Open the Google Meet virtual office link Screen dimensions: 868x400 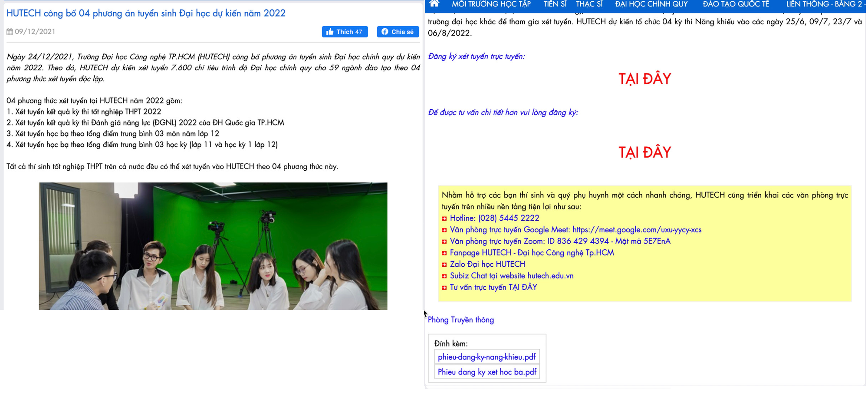(x=575, y=230)
